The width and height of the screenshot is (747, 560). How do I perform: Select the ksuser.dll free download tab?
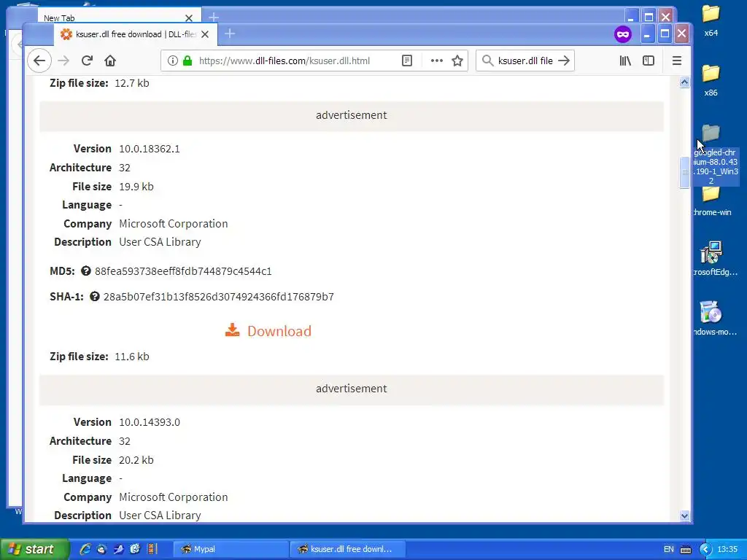[x=136, y=34]
